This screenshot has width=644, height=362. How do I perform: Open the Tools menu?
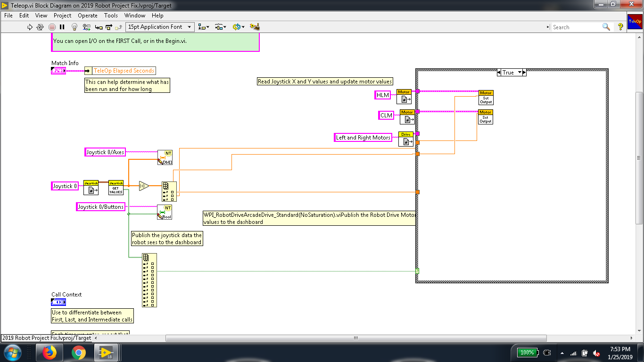[x=111, y=16]
